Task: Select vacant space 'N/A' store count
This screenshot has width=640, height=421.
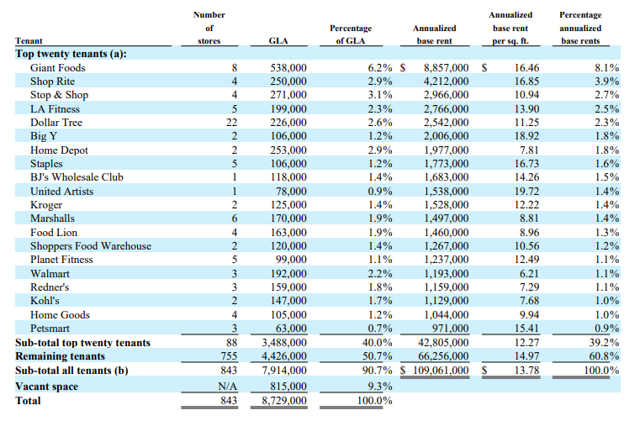Action: click(227, 386)
